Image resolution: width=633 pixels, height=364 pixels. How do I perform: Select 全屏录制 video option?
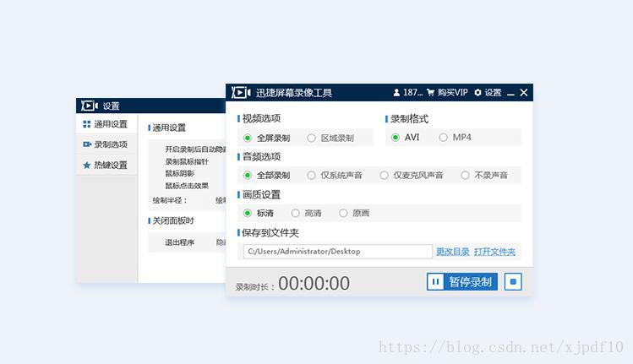[267, 138]
